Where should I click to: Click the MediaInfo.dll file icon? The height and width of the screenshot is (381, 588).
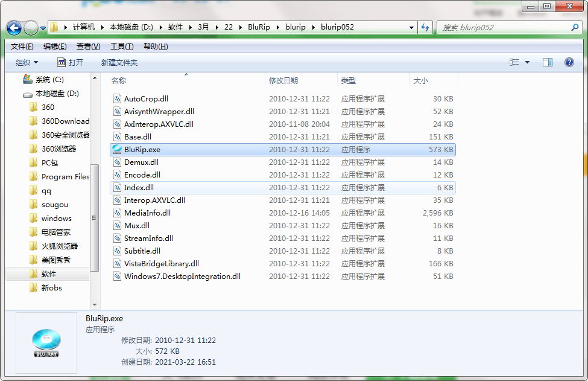tap(118, 213)
